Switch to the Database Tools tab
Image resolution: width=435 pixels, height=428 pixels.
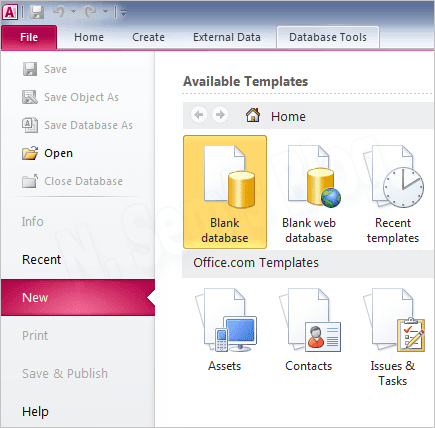coord(328,37)
